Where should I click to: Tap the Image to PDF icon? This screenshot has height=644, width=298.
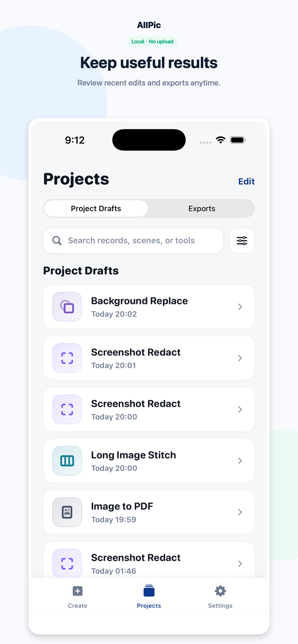pyautogui.click(x=67, y=512)
